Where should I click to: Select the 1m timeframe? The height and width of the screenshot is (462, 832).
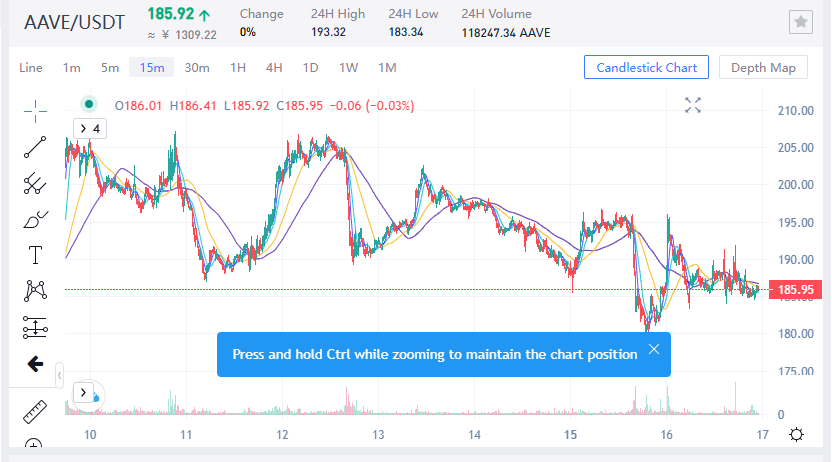click(x=72, y=68)
